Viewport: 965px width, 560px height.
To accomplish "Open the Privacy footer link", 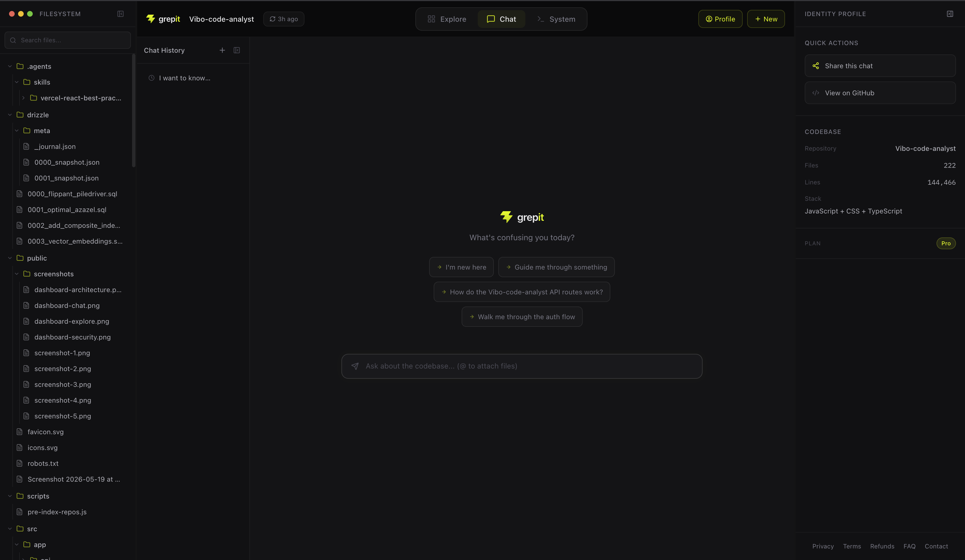I will pos(823,546).
